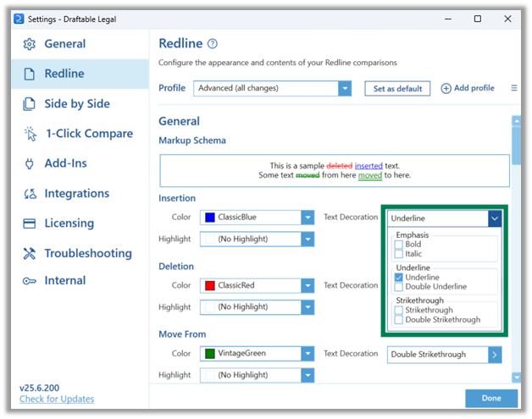Screen dimensions: 532x419
Task: Open the Profile dropdown showing Advanced (all changes)
Action: (x=273, y=89)
